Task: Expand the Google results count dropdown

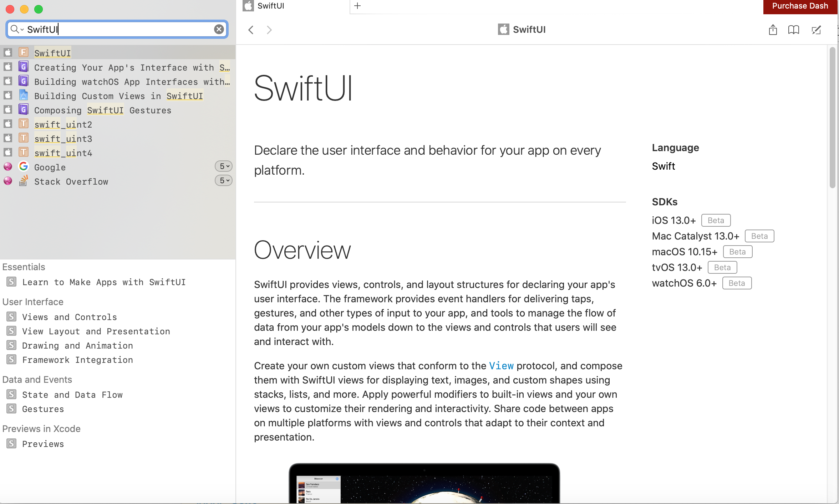Action: pos(224,166)
